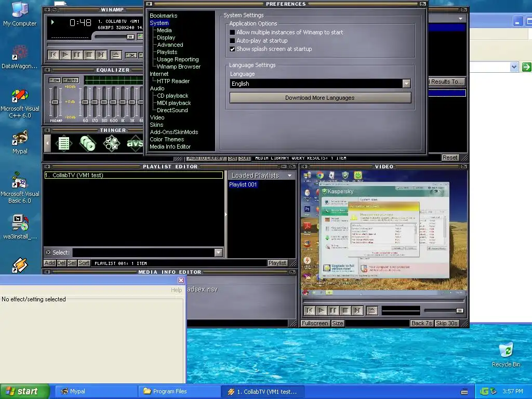Open AVS visualization icon in Thinger
532x399 pixels.
135,143
